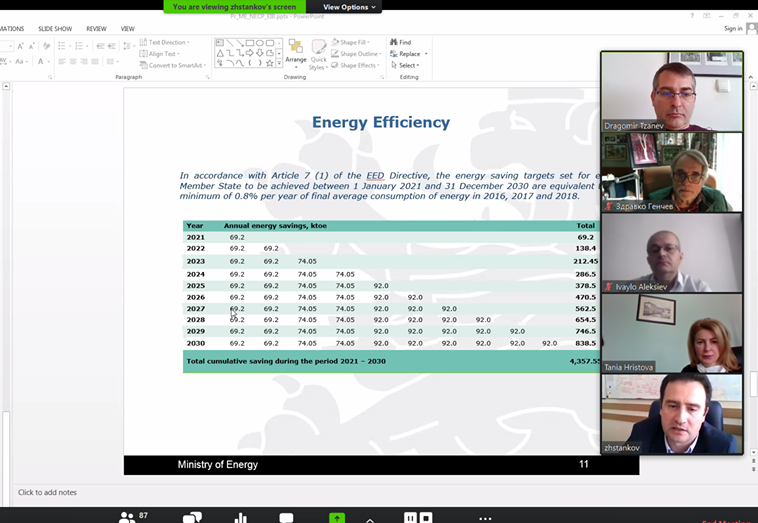Click the Zoom polls bar-chart icon
758x523 pixels.
[240, 517]
